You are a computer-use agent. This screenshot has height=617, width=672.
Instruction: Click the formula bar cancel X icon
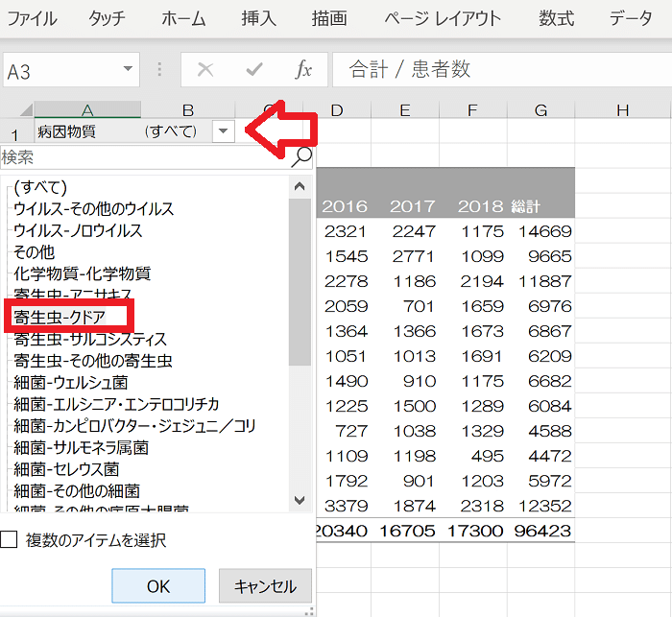coord(205,69)
